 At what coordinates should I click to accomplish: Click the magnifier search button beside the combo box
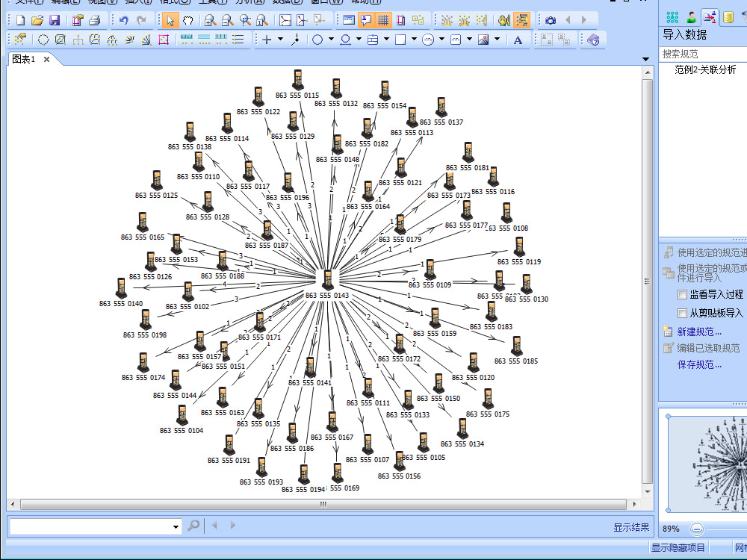click(x=193, y=525)
